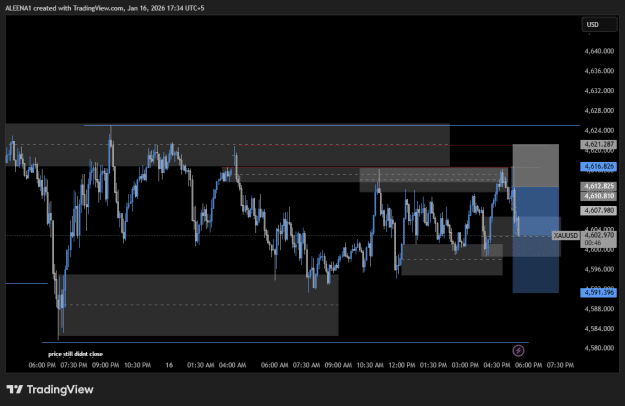
Task: Select the 'price still didnt close' text note
Action: click(x=75, y=354)
